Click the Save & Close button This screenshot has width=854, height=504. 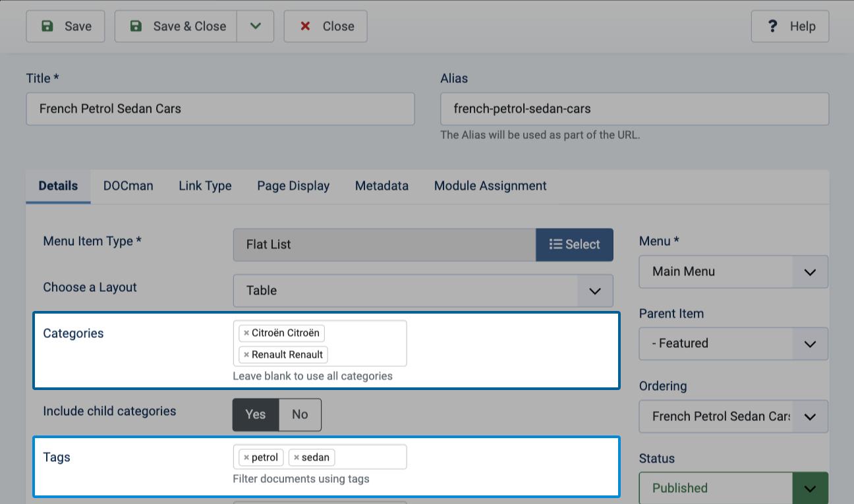(x=176, y=26)
